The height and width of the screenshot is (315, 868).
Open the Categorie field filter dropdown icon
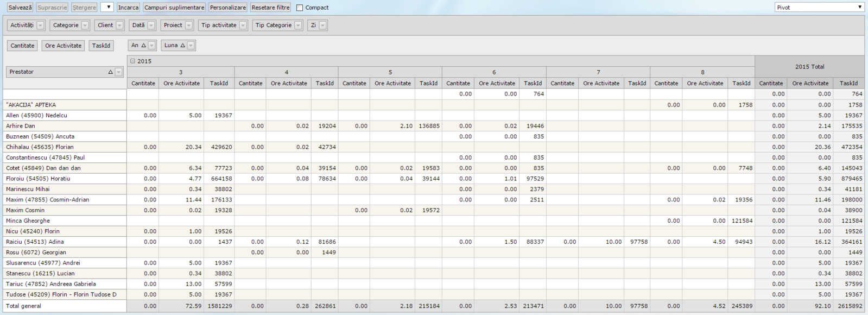pos(85,26)
